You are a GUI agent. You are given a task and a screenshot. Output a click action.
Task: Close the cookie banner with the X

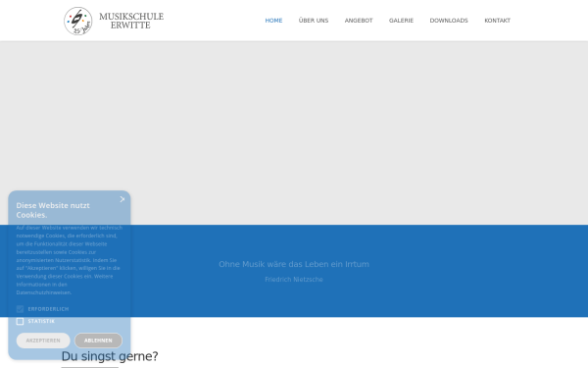click(122, 199)
